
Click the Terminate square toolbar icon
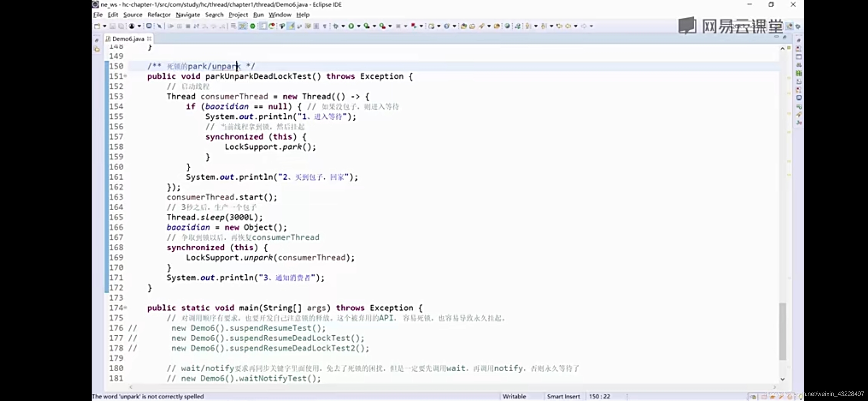[x=188, y=26]
